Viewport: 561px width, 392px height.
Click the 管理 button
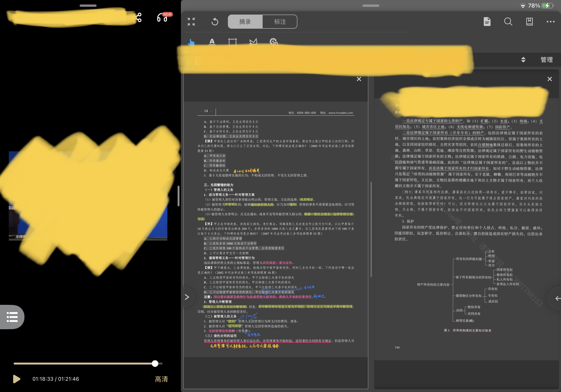(x=546, y=60)
